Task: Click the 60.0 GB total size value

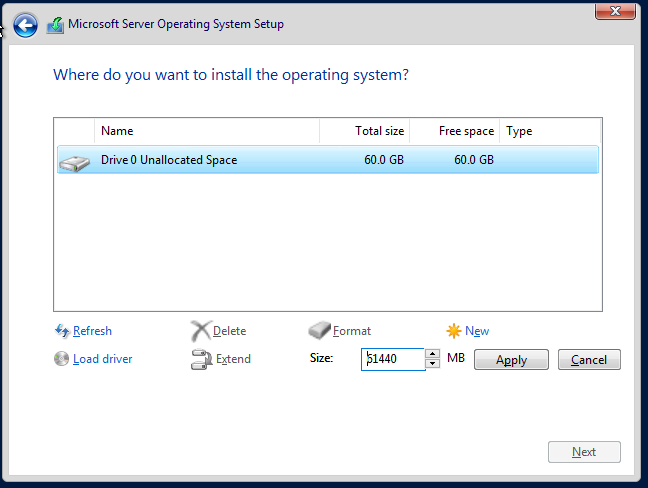Action: coord(384,160)
